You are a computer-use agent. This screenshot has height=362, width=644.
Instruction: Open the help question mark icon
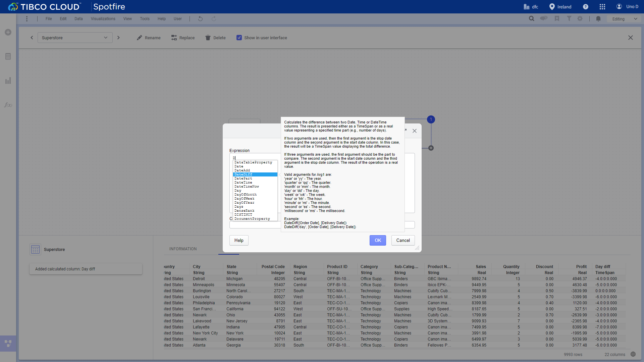[x=585, y=7]
